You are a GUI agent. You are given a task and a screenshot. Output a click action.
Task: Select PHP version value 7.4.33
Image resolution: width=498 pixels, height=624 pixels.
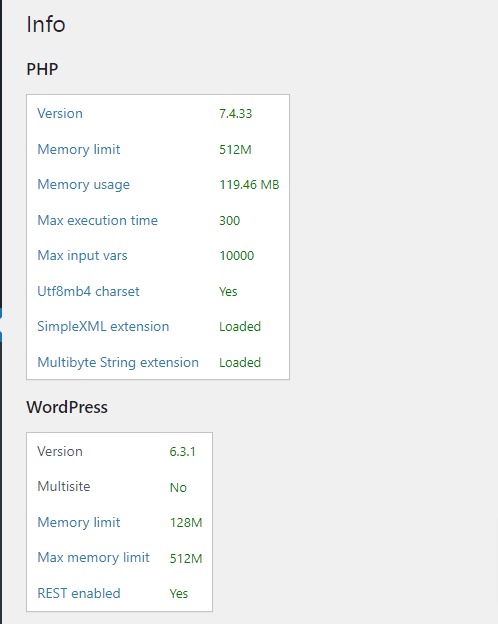point(235,114)
